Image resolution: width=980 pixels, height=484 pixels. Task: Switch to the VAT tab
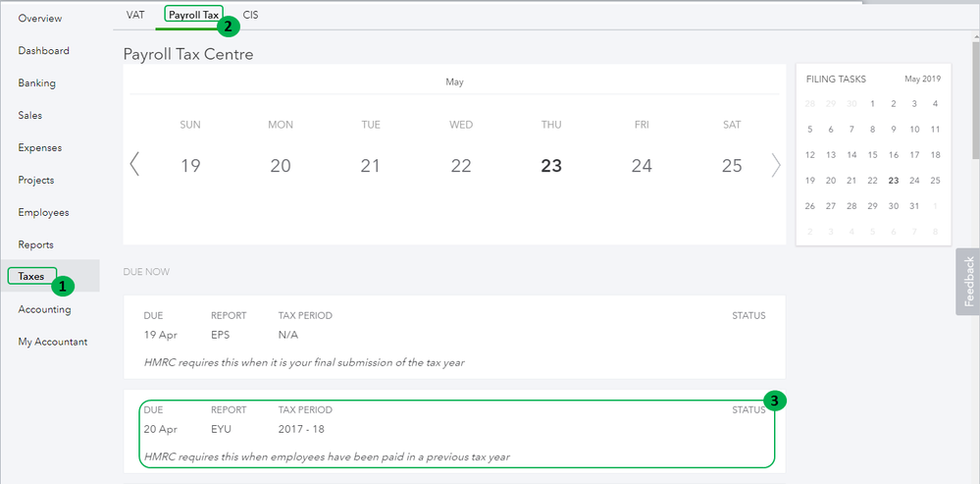click(135, 16)
